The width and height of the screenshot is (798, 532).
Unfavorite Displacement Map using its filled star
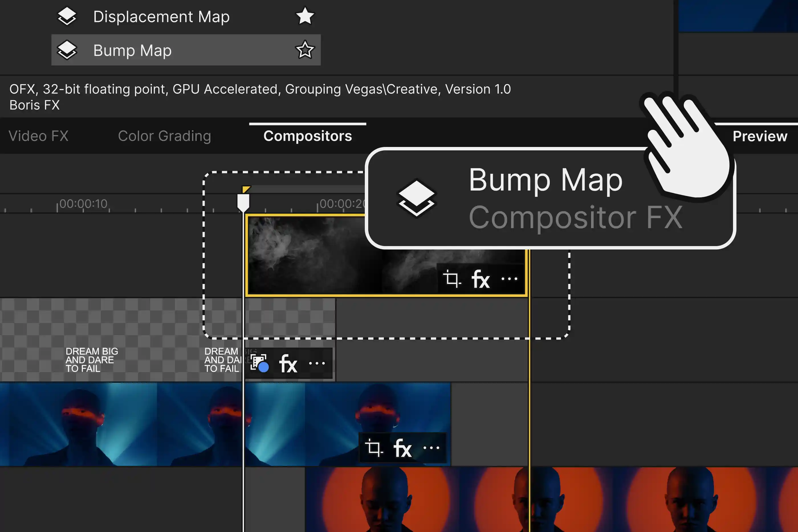tap(305, 16)
